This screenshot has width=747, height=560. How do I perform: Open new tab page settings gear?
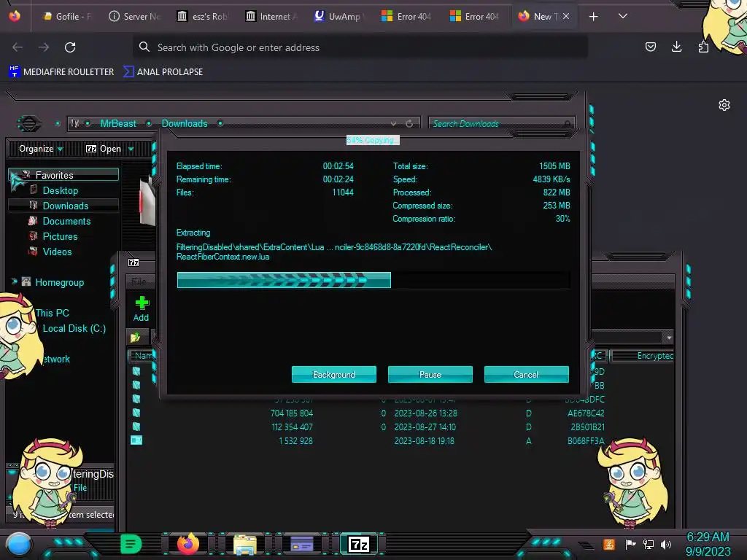(x=724, y=105)
